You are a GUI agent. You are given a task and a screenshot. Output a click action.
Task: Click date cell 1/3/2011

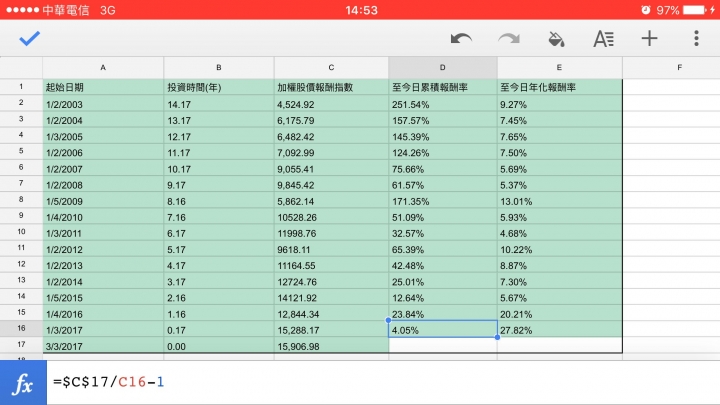(103, 233)
